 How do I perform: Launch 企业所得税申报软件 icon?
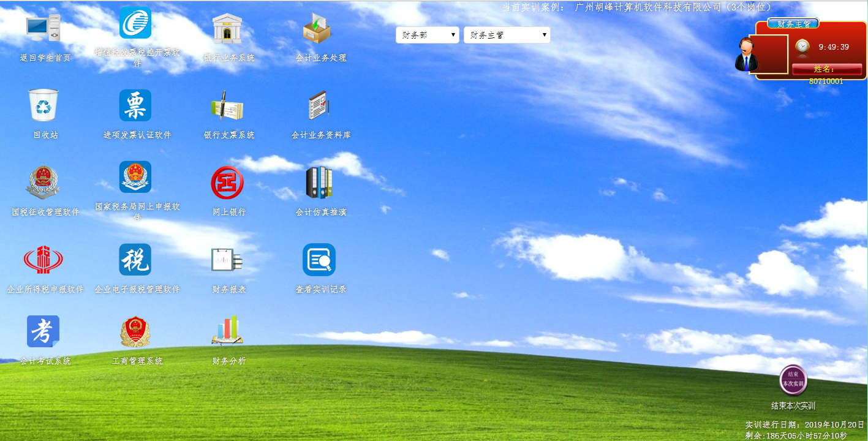[43, 260]
